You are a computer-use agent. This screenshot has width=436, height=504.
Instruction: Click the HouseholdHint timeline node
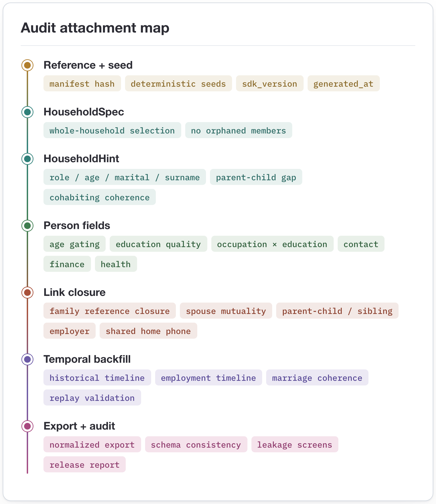(x=27, y=159)
